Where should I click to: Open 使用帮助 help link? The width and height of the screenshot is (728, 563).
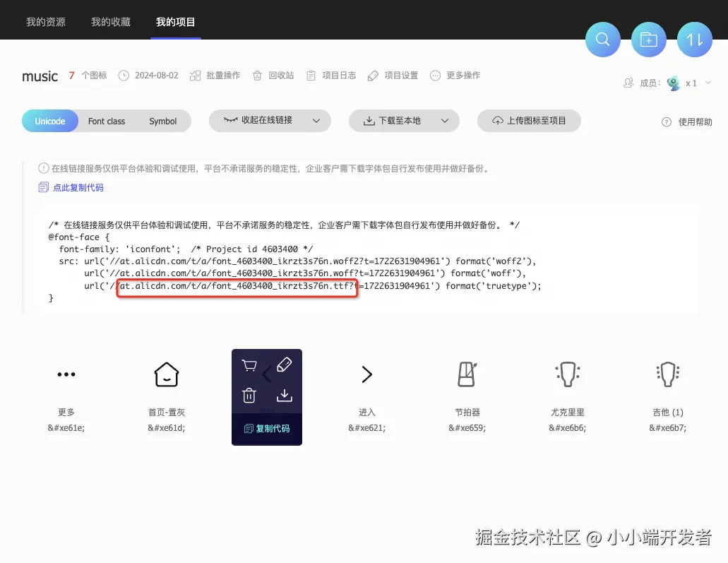695,122
